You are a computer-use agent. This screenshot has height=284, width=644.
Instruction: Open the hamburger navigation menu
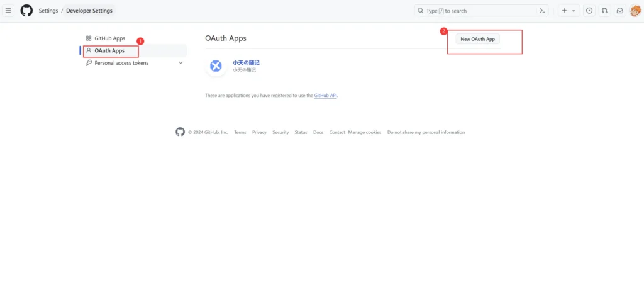[8, 11]
